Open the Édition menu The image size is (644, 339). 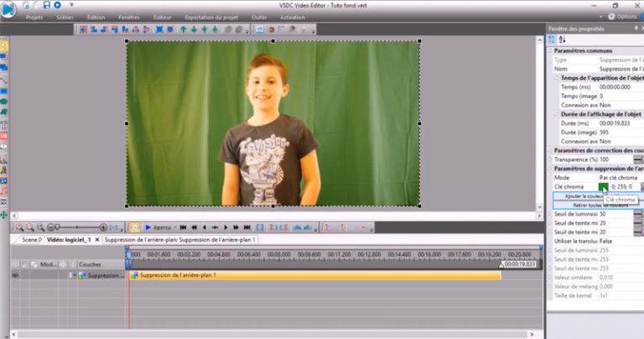coord(96,17)
